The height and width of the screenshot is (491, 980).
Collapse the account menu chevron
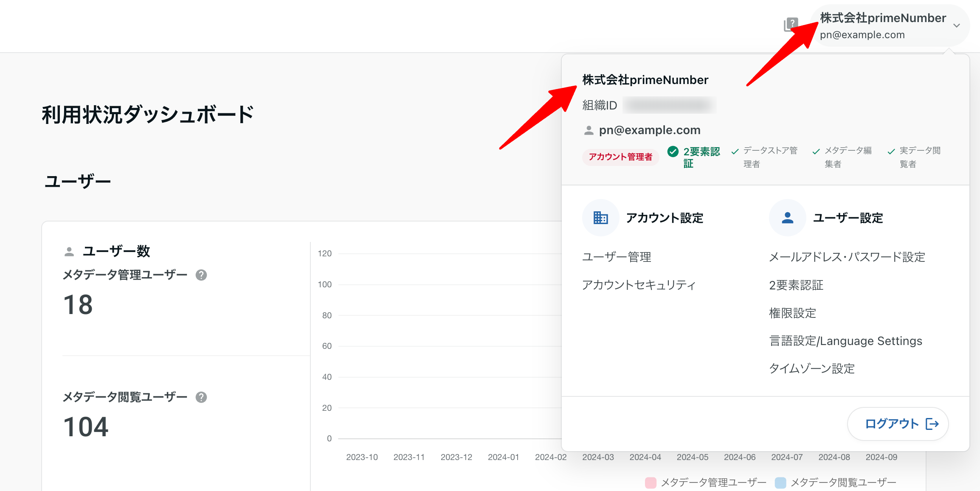pos(957,26)
